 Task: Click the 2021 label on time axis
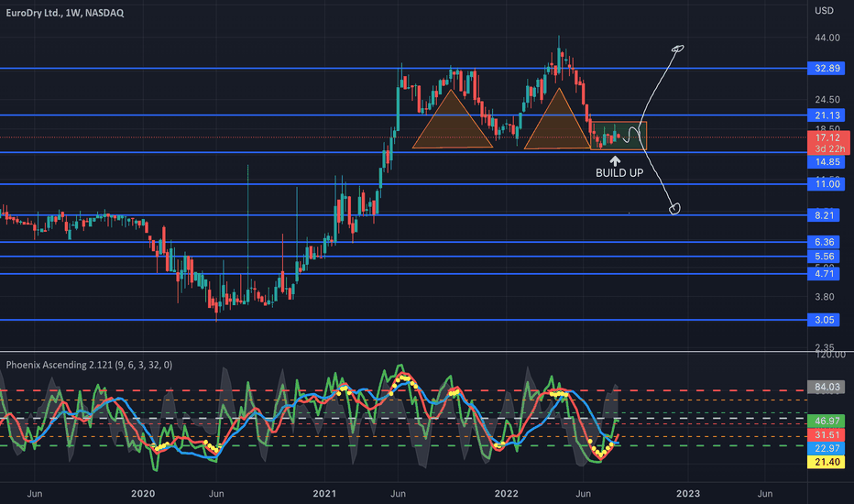[324, 494]
